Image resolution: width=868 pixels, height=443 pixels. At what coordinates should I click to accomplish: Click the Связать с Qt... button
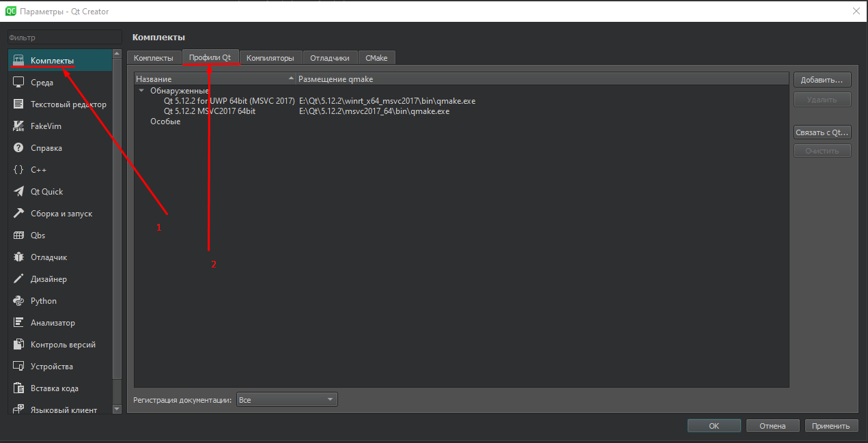point(822,132)
